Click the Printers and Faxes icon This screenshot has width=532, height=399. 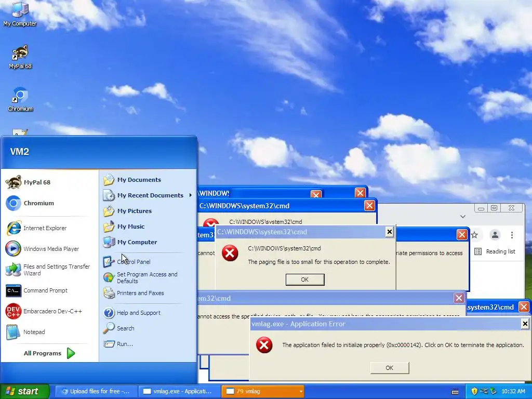coord(109,293)
